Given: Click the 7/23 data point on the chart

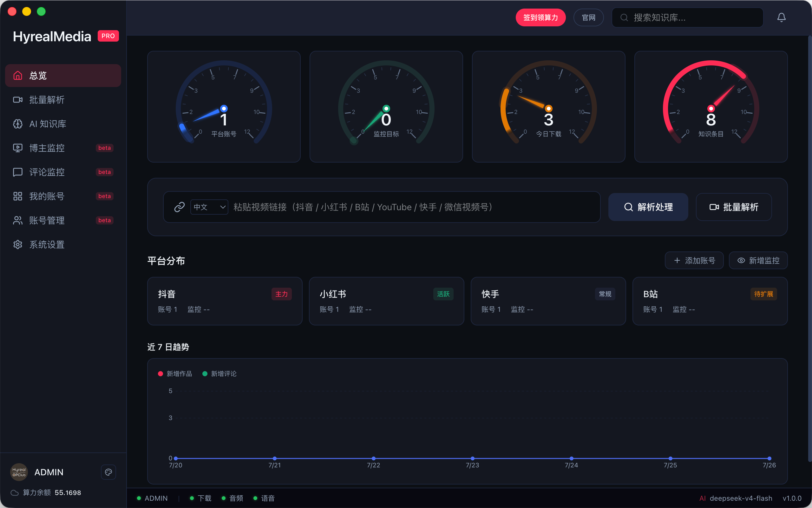Looking at the screenshot, I should (x=472, y=458).
